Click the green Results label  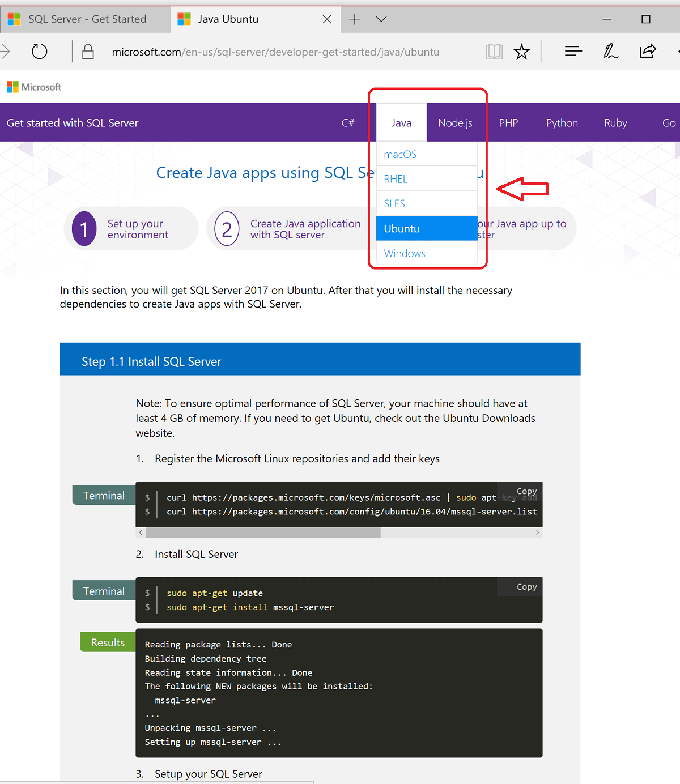click(108, 642)
